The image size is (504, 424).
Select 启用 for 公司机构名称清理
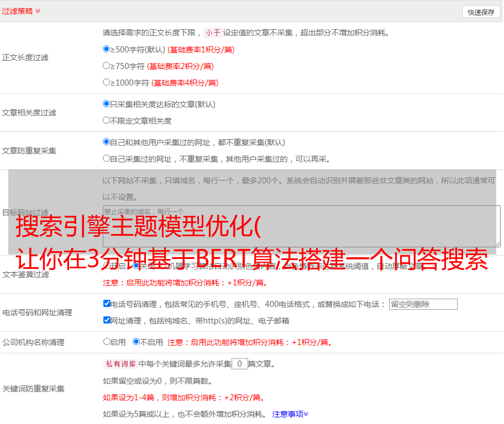107,342
